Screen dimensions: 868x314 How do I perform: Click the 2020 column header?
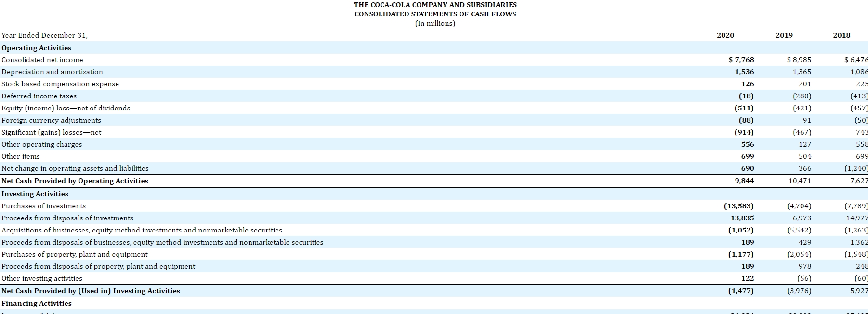[725, 35]
